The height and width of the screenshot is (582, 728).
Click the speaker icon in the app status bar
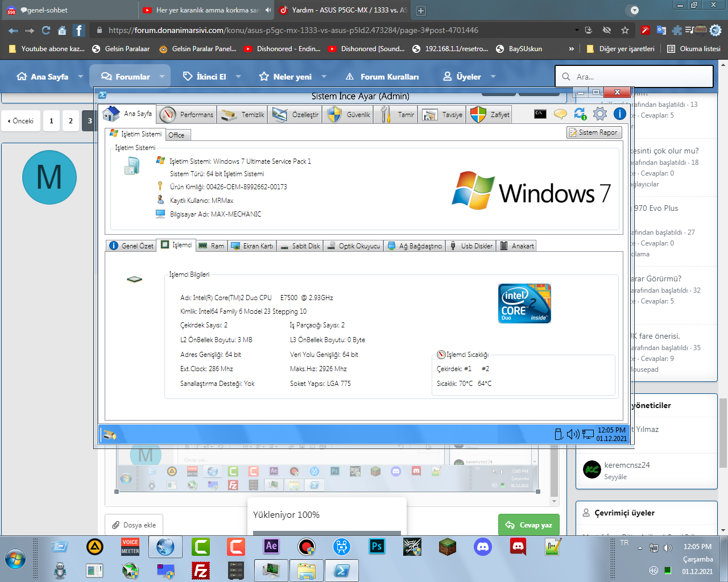click(573, 434)
